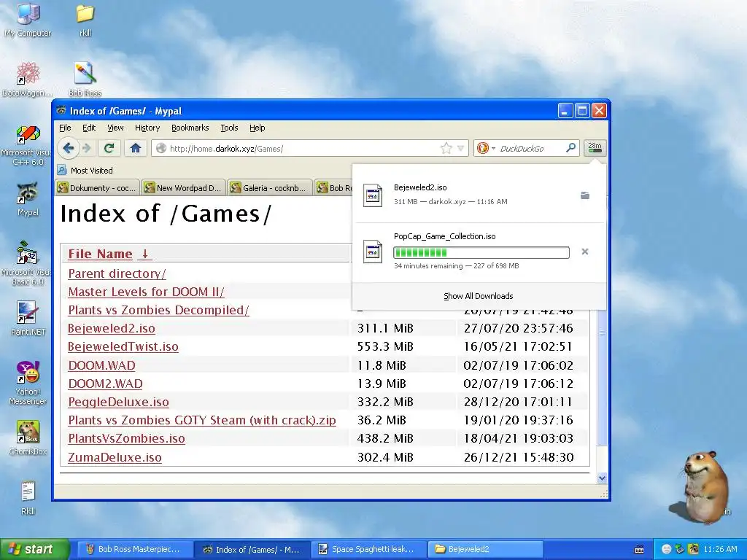Download Plants vs Zombies GOTY Steam zip

(x=202, y=420)
